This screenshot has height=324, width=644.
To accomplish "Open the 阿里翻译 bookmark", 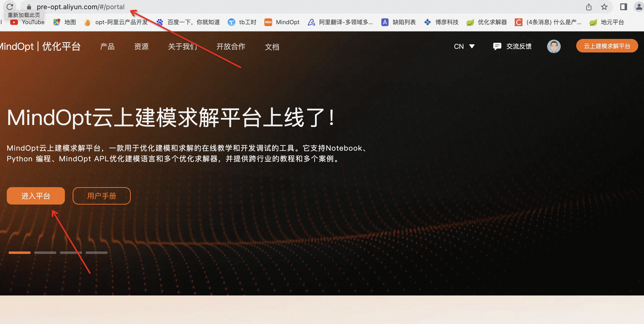I will pos(345,22).
